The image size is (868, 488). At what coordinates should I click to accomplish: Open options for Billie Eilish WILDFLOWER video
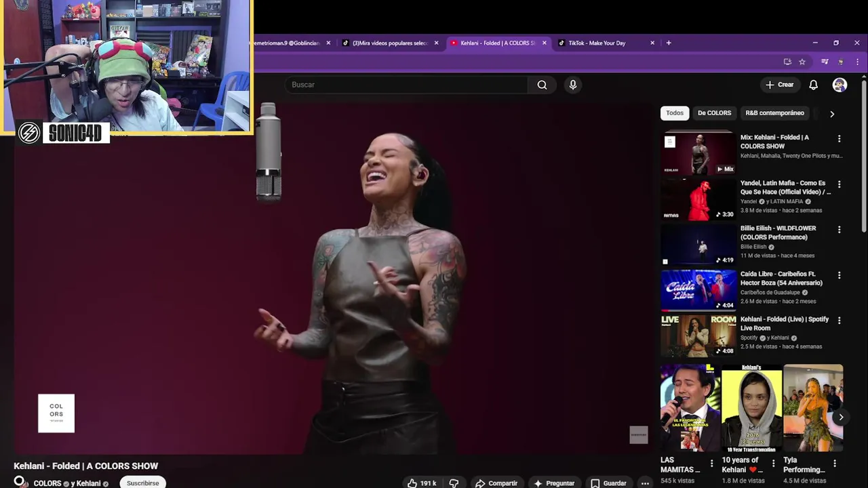pos(839,230)
